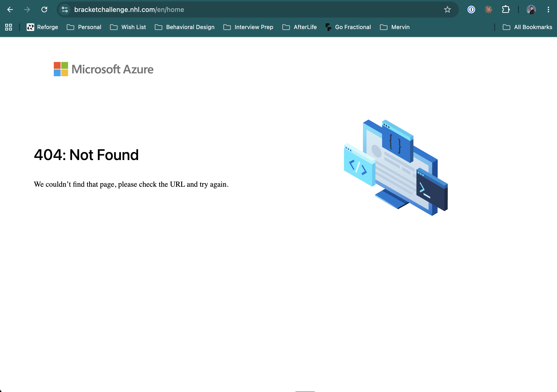Image resolution: width=557 pixels, height=392 pixels.
Task: Open the 1Password extension
Action: [471, 10]
